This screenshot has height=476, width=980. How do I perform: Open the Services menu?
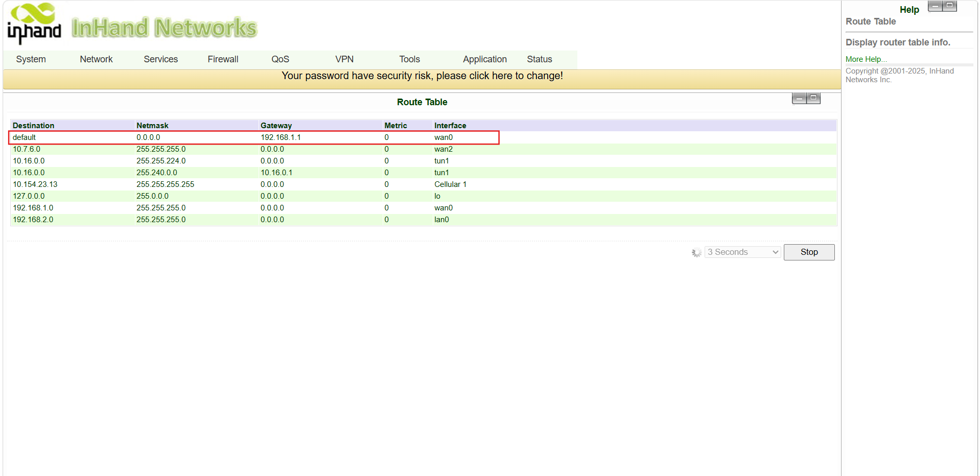click(161, 59)
